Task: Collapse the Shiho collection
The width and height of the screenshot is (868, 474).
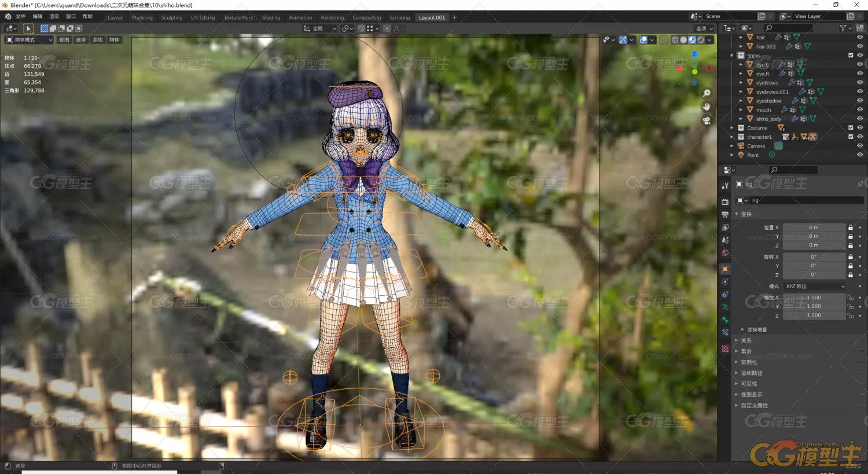Action: [732, 56]
